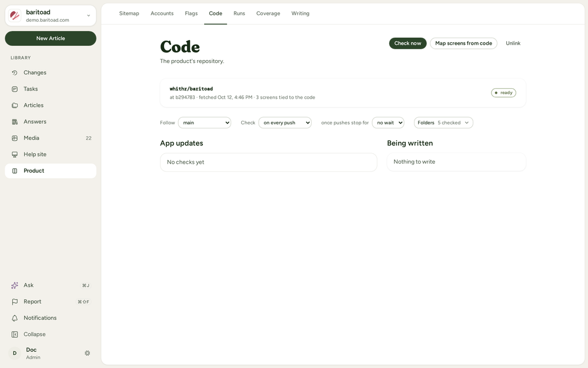Click demo.baritoad.com domain text
The width and height of the screenshot is (588, 368).
(x=48, y=20)
